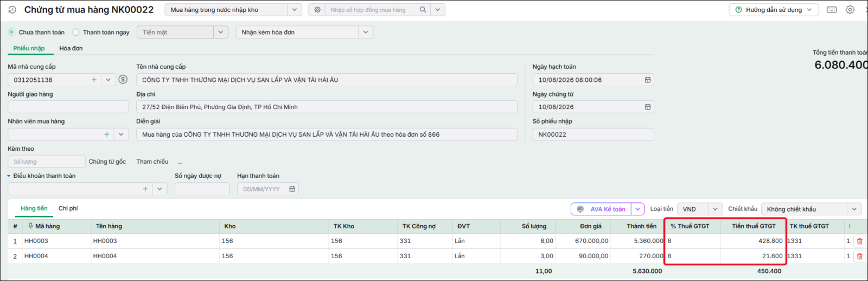Open Hướng dẫn sử dụng help button
Image resolution: width=868 pixels, height=281 pixels.
(774, 10)
